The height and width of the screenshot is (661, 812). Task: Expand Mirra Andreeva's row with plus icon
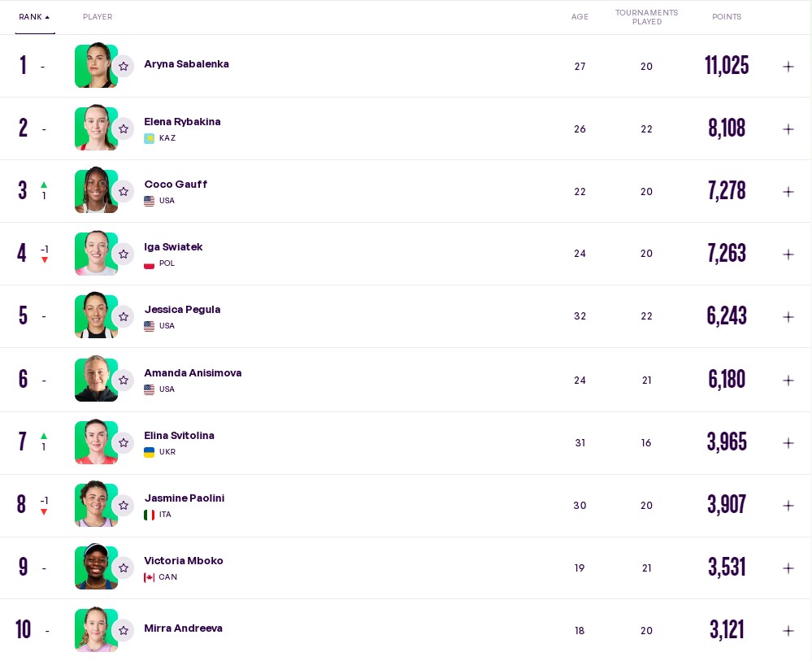(x=788, y=631)
